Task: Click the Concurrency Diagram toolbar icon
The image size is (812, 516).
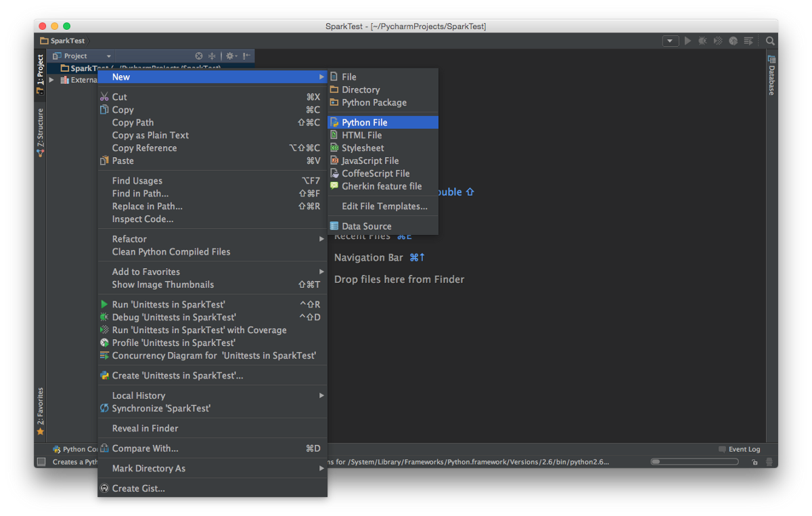Action: 748,41
